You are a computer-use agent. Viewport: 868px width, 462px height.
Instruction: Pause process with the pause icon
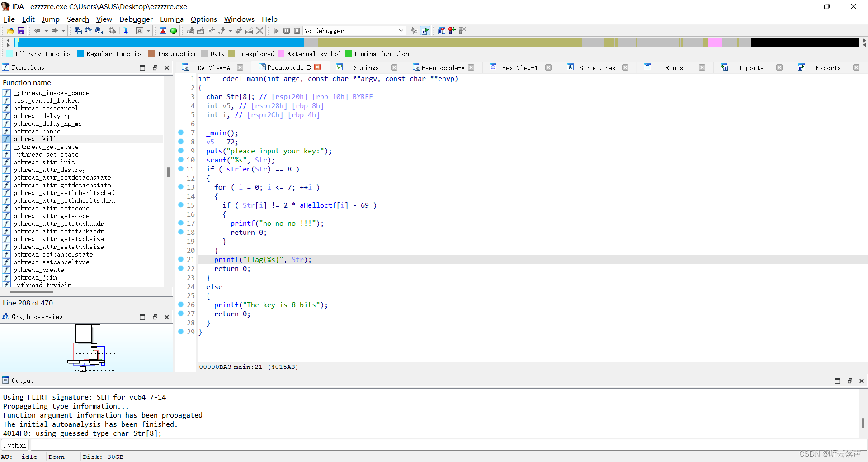click(287, 31)
